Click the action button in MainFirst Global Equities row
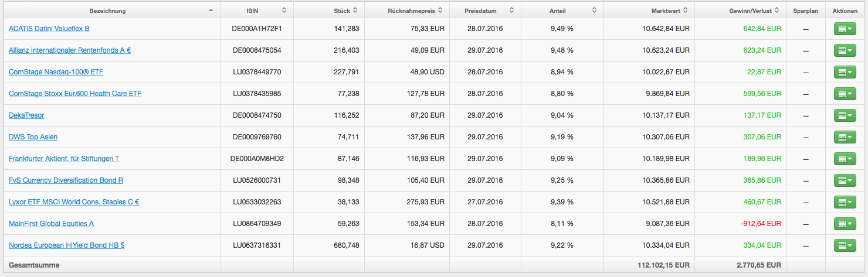Image resolution: width=868 pixels, height=277 pixels. [x=845, y=224]
